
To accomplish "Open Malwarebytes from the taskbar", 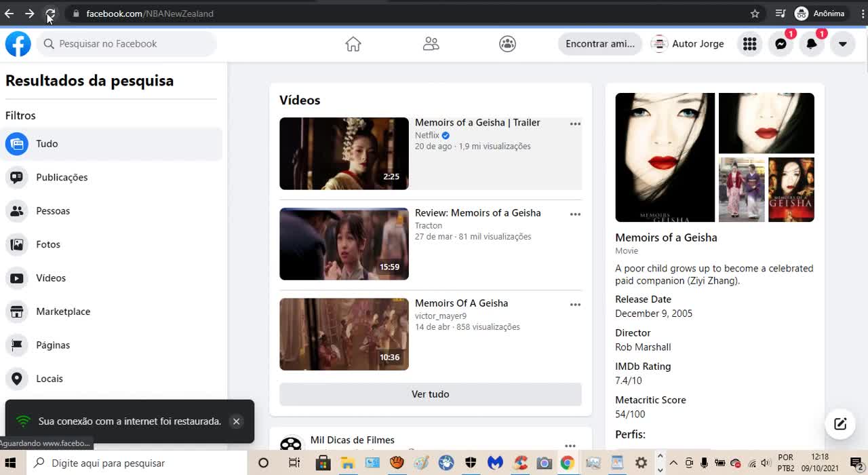I will click(x=495, y=463).
